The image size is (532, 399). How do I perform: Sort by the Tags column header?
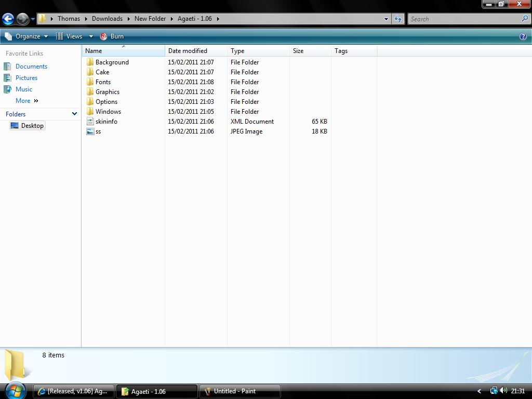(x=354, y=51)
